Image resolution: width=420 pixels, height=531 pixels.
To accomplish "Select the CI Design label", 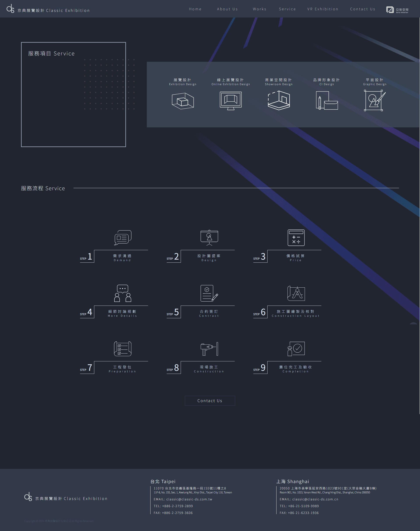I will click(x=327, y=82).
